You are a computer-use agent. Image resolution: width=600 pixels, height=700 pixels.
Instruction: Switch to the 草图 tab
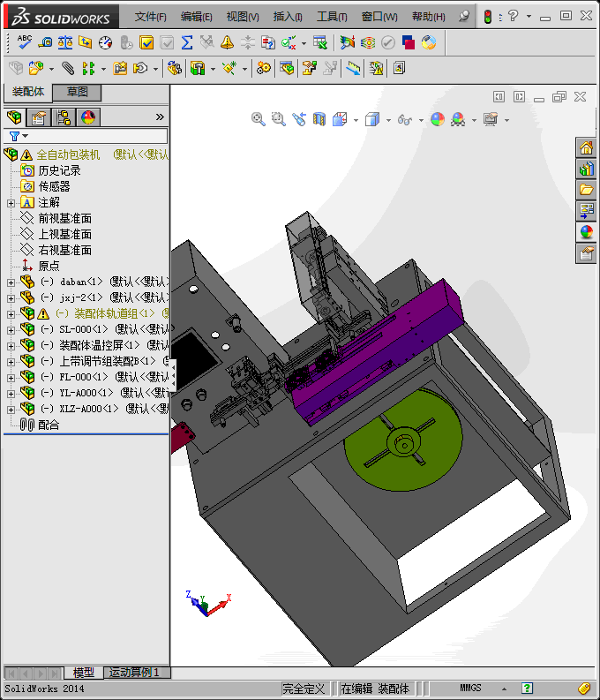point(77,92)
